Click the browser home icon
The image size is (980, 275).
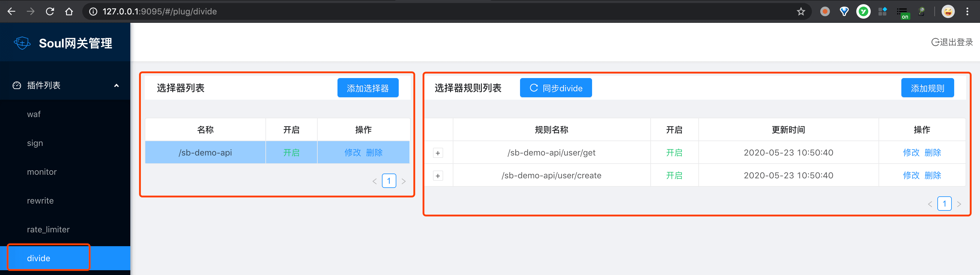[x=69, y=11]
